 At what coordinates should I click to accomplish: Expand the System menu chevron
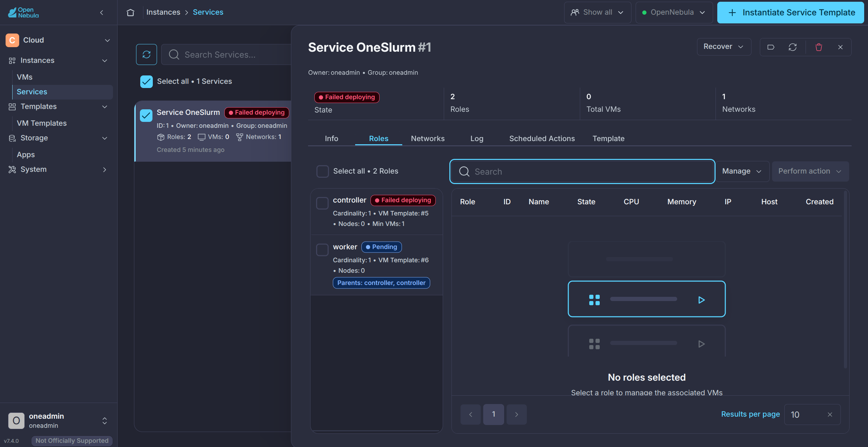pyautogui.click(x=105, y=170)
